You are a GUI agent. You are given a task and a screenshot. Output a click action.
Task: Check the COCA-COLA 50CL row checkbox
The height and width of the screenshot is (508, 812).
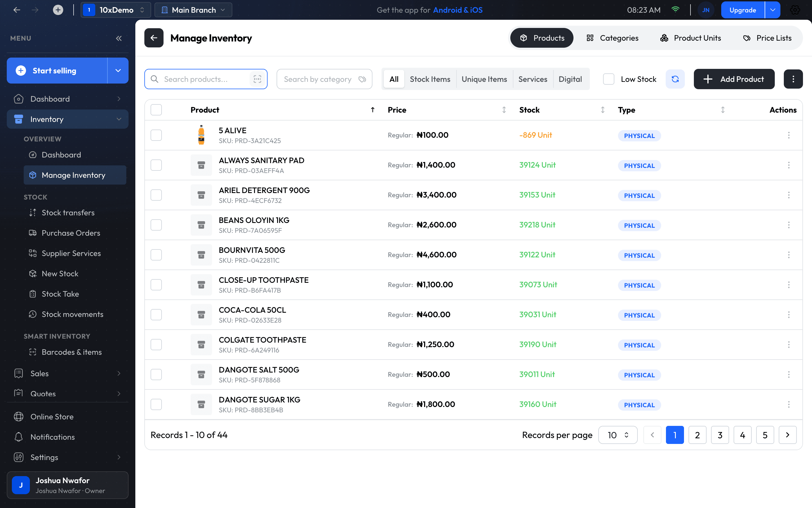(156, 314)
